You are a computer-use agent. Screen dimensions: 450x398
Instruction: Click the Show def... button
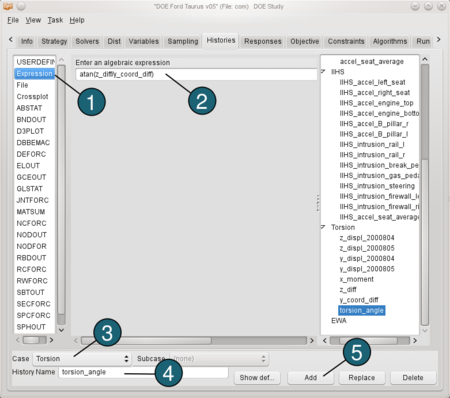point(257,378)
